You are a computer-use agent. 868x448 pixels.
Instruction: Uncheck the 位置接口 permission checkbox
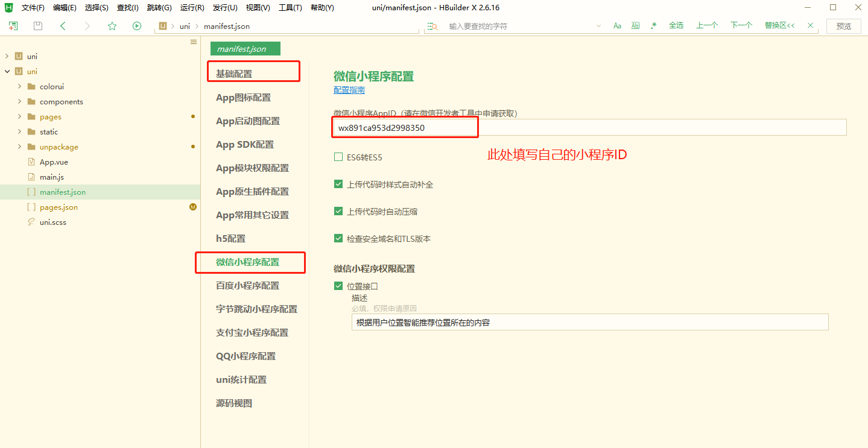[338, 286]
